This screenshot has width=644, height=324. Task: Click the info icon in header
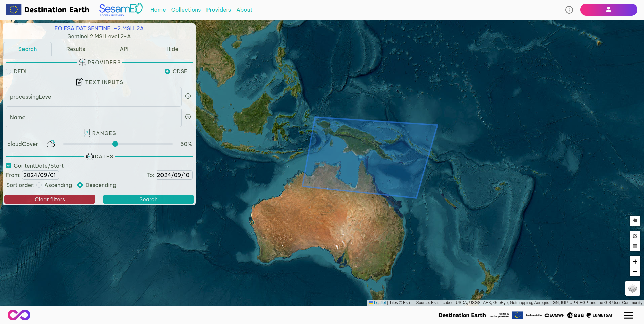[569, 10]
